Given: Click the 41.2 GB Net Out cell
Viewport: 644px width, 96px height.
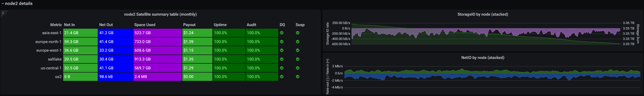Looking at the screenshot, I should (115, 33).
